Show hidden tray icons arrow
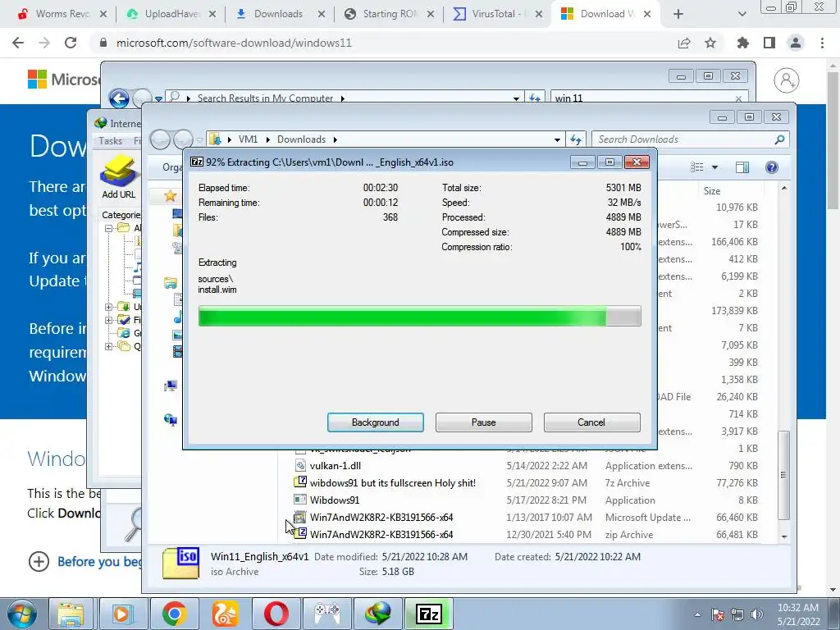Viewport: 840px width, 630px height. 697,615
